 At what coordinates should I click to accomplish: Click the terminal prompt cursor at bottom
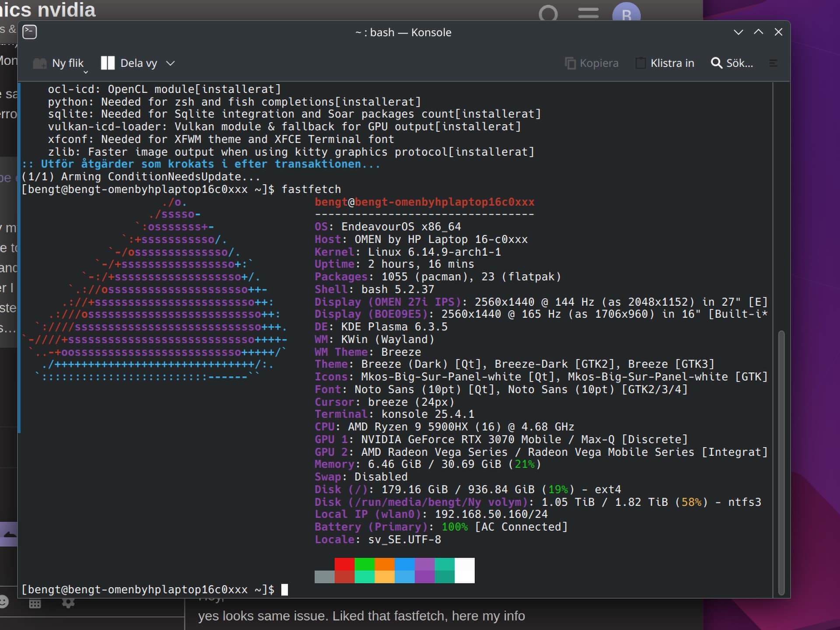(x=284, y=590)
